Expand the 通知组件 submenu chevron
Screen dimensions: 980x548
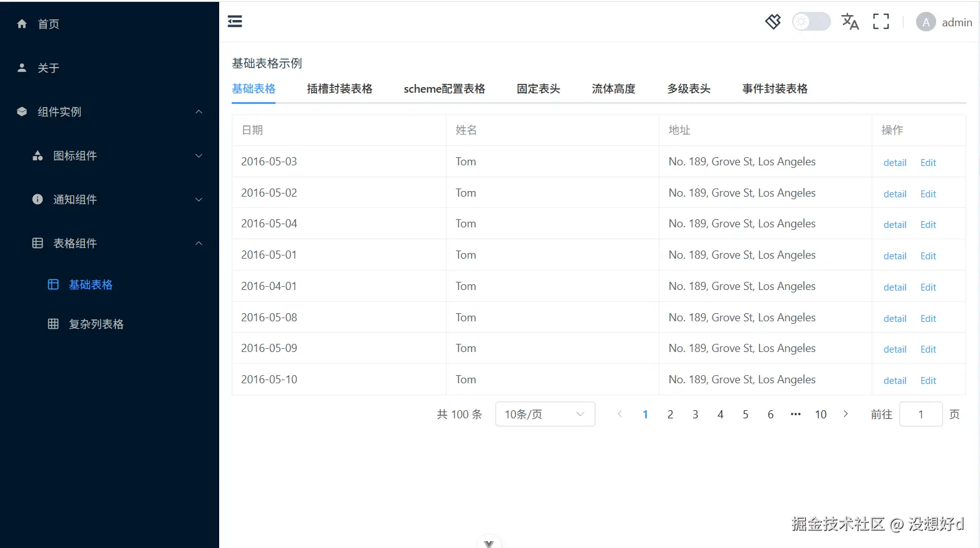pos(199,199)
